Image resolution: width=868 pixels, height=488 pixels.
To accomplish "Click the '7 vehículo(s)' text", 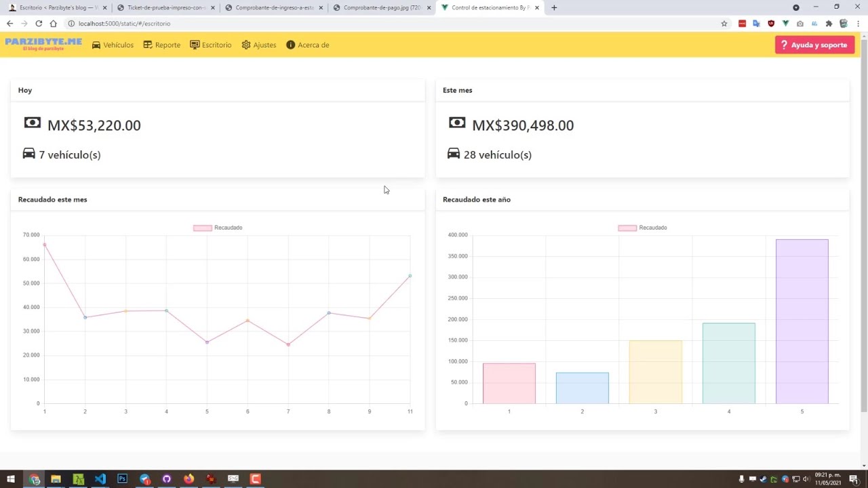I will pos(70,155).
